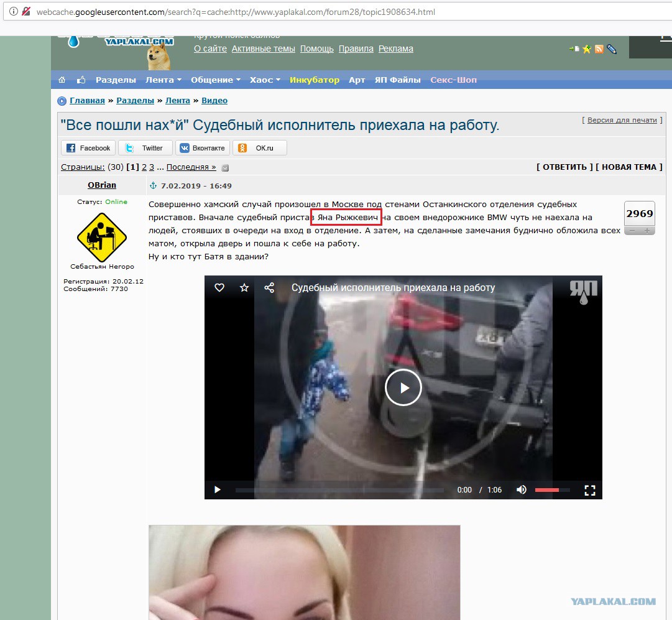
Task: Click the video share icon
Action: pyautogui.click(x=269, y=288)
